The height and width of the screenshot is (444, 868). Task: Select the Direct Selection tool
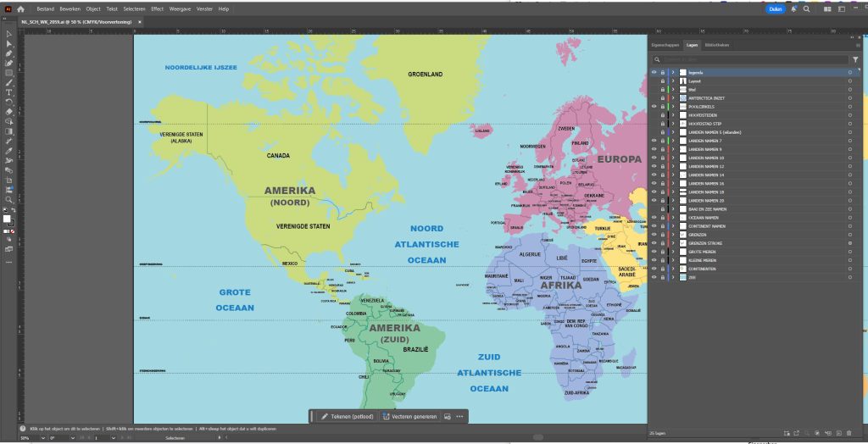[x=8, y=44]
